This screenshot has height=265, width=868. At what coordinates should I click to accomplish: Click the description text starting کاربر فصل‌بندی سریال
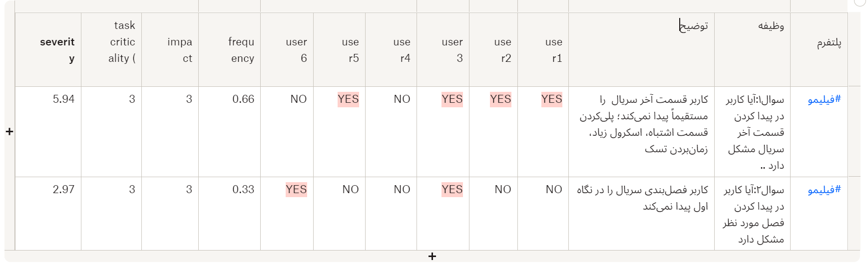point(642,198)
